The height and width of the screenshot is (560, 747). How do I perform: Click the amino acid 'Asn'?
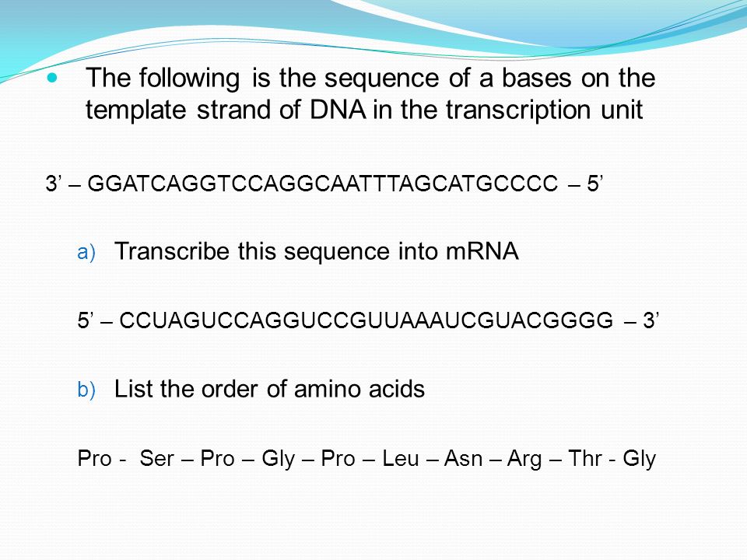pos(463,458)
